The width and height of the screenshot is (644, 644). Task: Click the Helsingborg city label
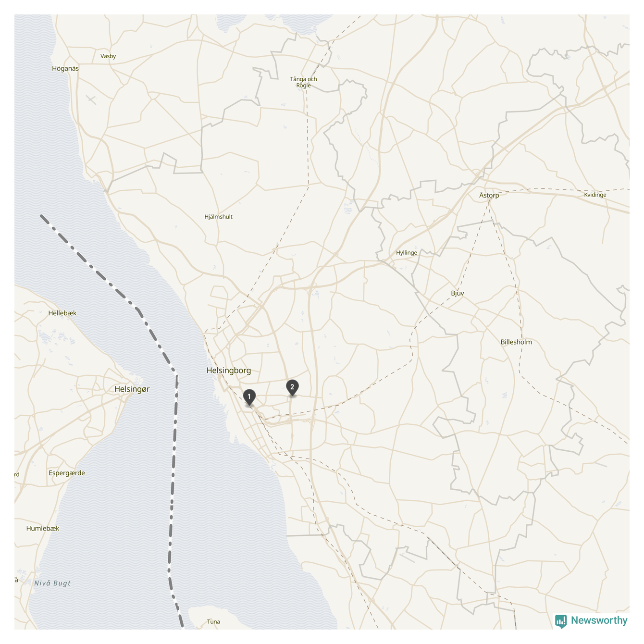229,371
